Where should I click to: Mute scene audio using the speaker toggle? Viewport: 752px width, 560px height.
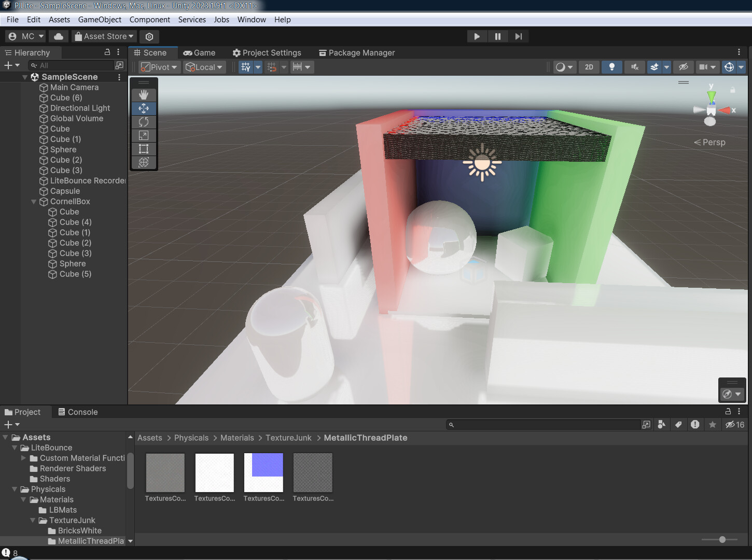pyautogui.click(x=634, y=67)
